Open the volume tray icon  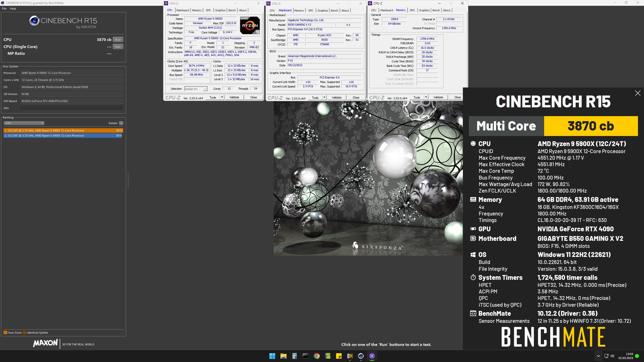(x=612, y=356)
